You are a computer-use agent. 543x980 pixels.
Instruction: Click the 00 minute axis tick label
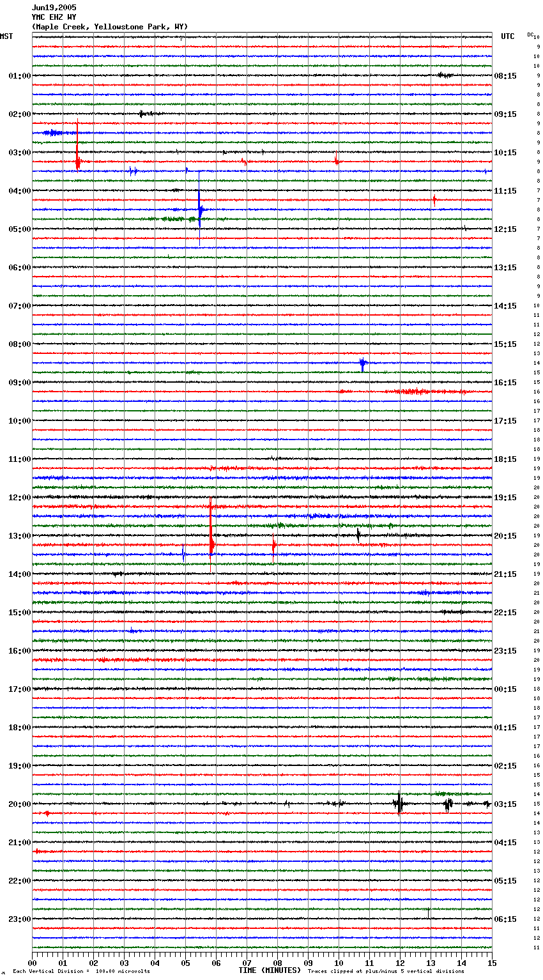pos(33,963)
